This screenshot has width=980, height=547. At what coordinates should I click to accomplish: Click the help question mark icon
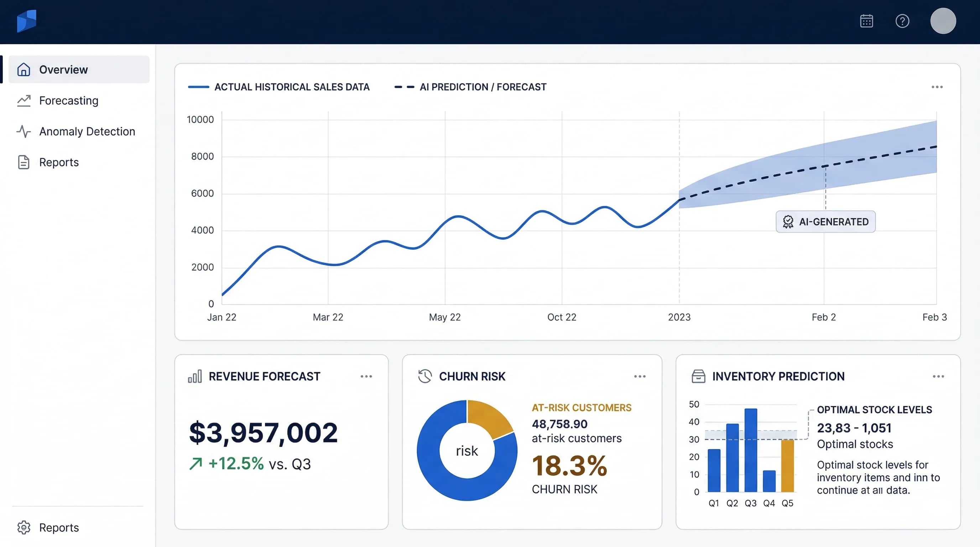[x=902, y=21]
